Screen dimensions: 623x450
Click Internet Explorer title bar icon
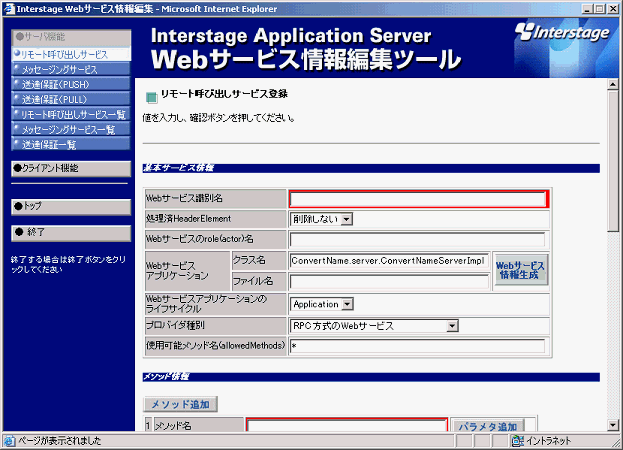pos(9,9)
